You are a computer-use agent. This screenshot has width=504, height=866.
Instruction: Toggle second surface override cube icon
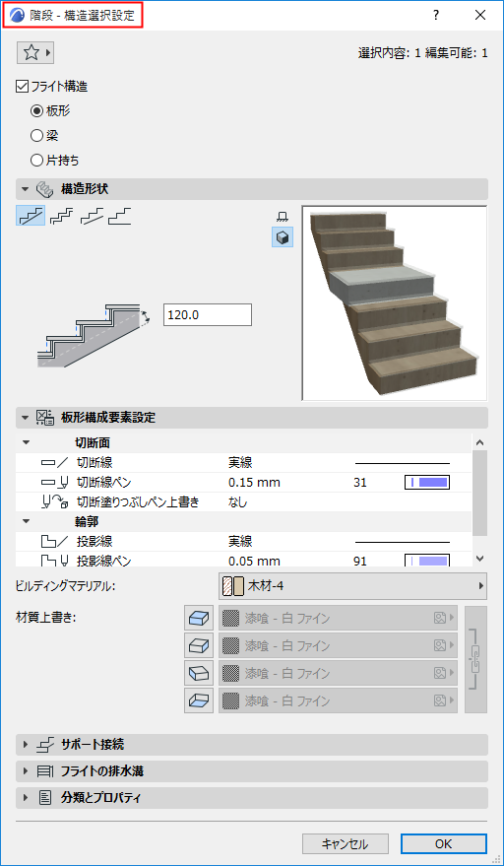click(x=199, y=645)
